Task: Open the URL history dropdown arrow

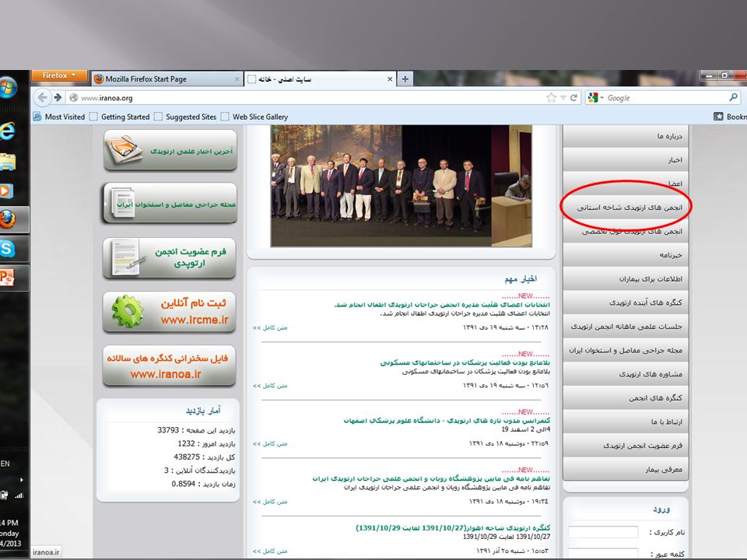Action: click(x=563, y=98)
